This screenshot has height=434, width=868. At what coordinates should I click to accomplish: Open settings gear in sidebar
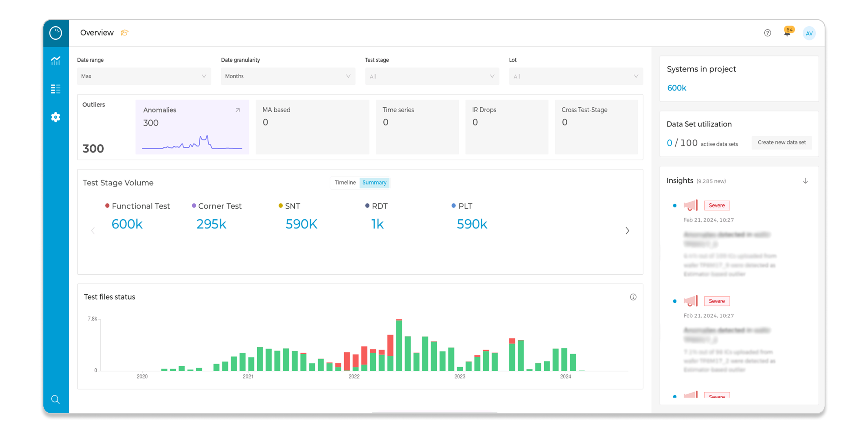tap(56, 117)
